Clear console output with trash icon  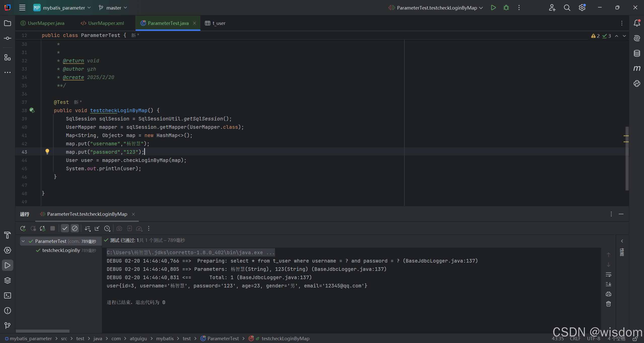click(608, 304)
